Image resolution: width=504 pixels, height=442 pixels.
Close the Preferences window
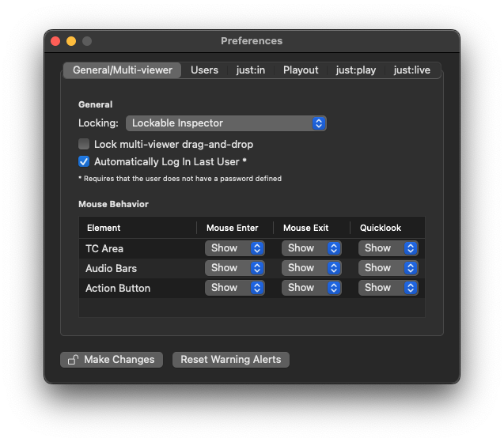point(55,41)
